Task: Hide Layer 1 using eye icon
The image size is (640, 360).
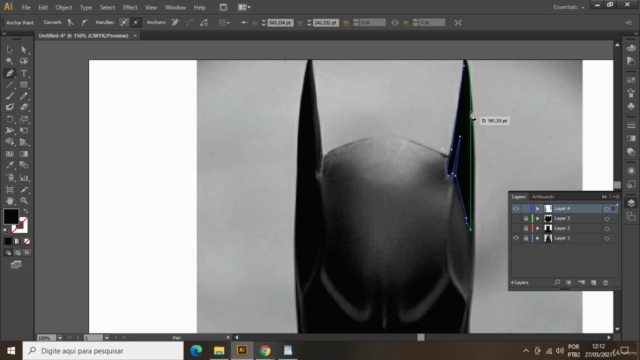Action: [516, 238]
